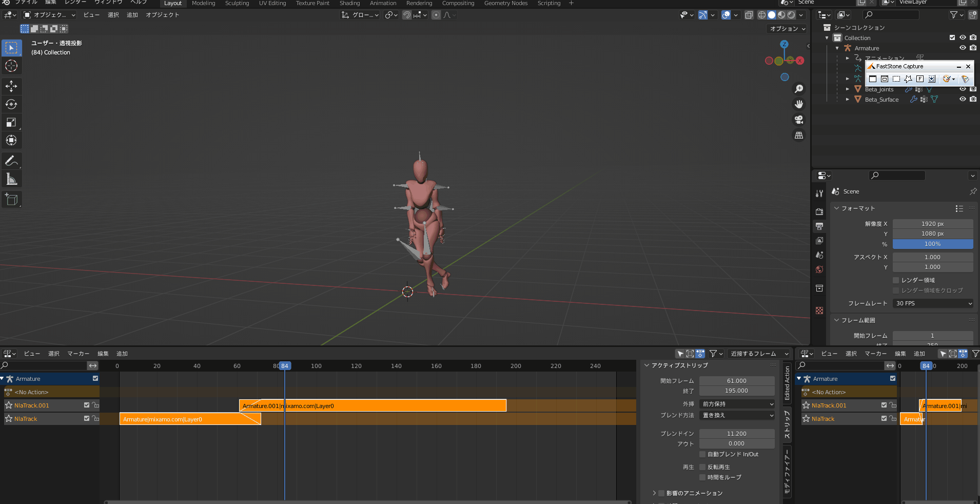Open the オブジェクト mode dropdown
The height and width of the screenshot is (504, 980).
tap(49, 15)
